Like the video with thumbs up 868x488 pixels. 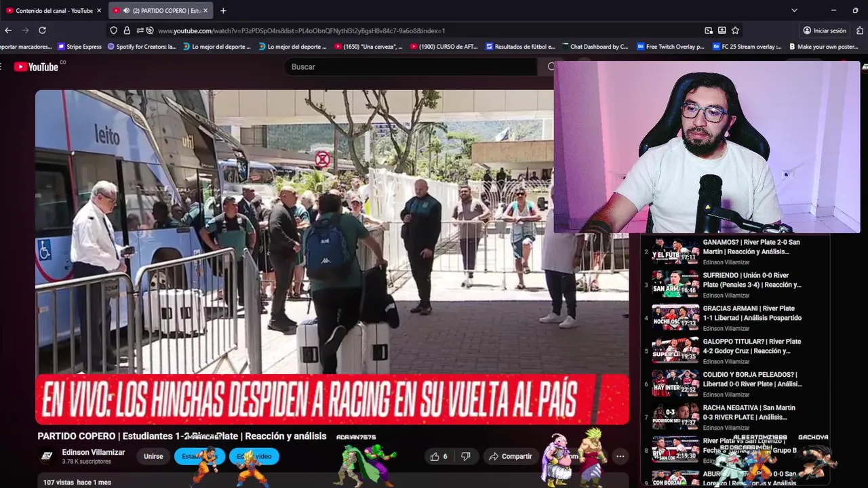(x=438, y=456)
